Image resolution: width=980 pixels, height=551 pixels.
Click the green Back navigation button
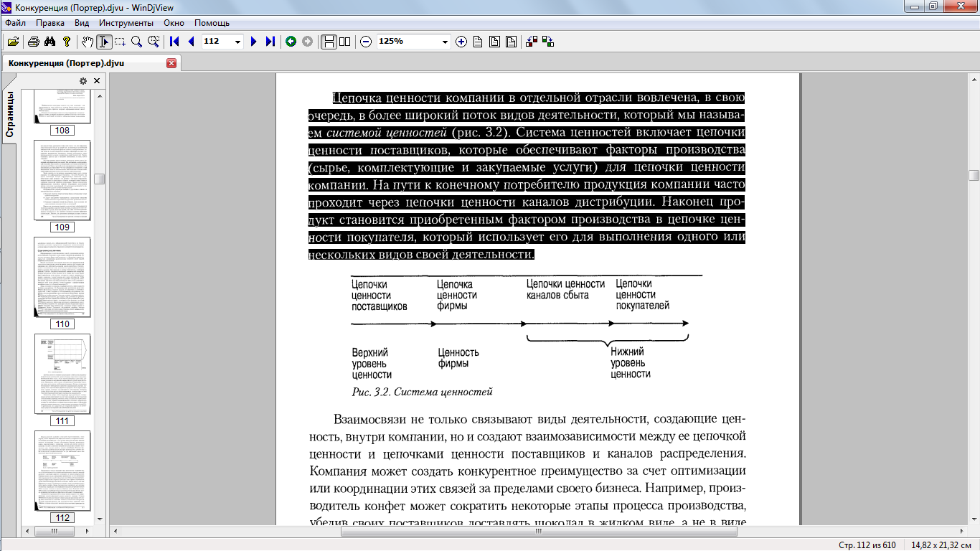pos(291,42)
